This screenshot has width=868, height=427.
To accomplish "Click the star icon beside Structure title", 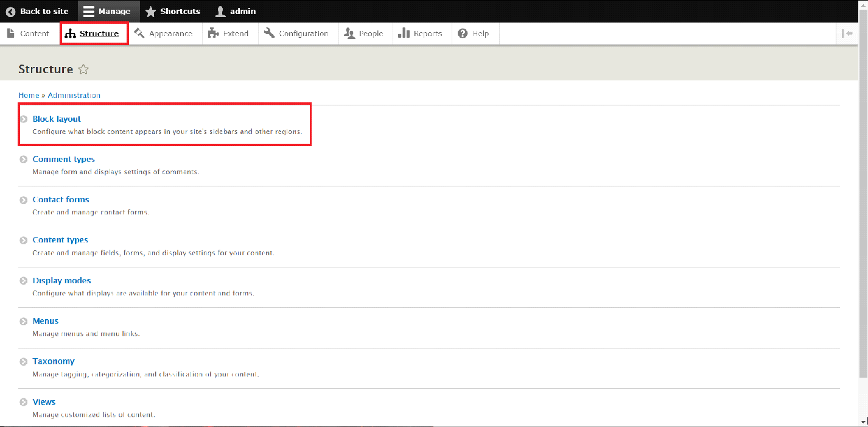I will [83, 69].
